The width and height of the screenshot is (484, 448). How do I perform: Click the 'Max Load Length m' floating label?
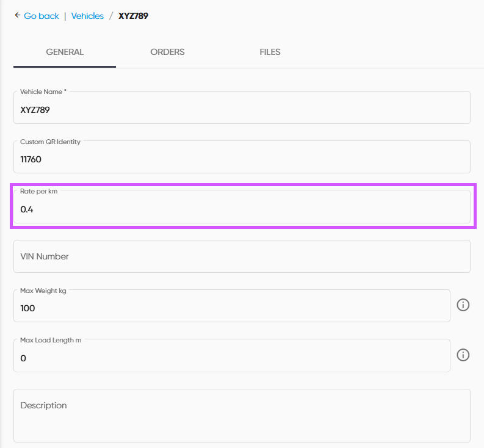51,340
